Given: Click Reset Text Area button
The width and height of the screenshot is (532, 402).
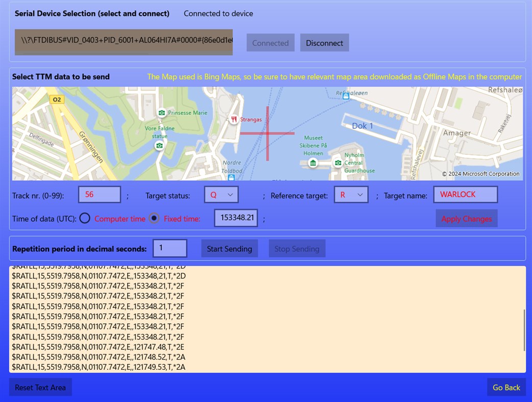Looking at the screenshot, I should click(40, 387).
